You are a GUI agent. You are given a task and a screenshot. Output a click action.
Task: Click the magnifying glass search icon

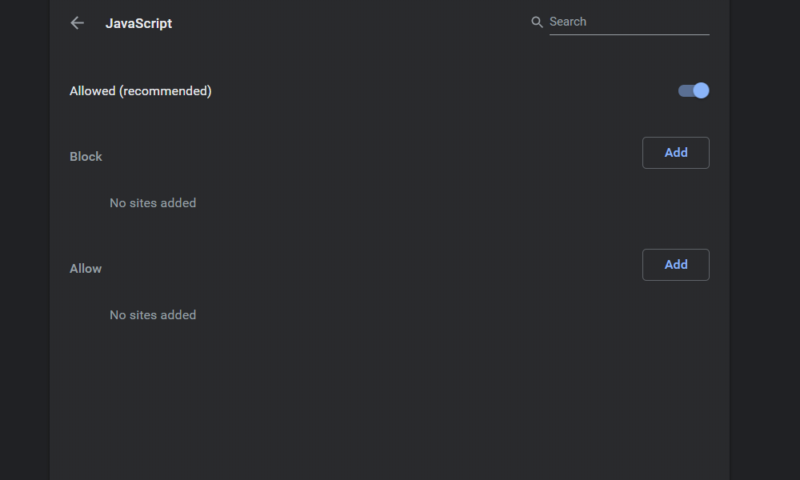(x=537, y=22)
